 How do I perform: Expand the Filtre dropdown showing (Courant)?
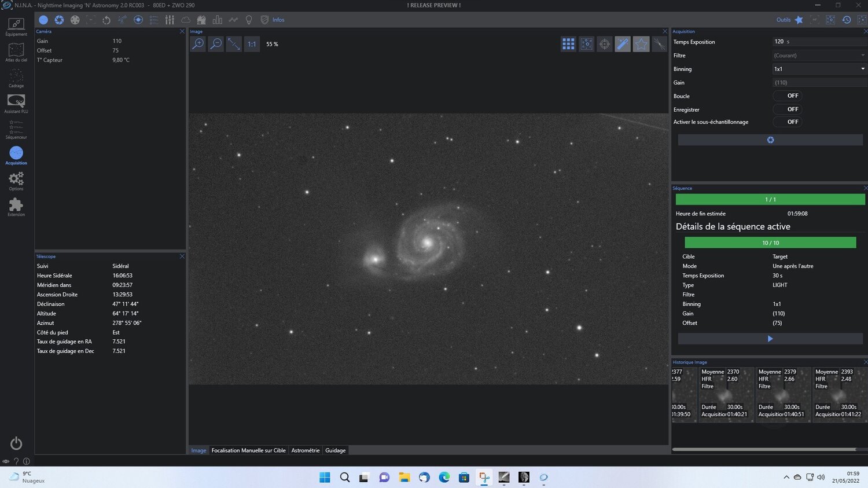pos(818,55)
